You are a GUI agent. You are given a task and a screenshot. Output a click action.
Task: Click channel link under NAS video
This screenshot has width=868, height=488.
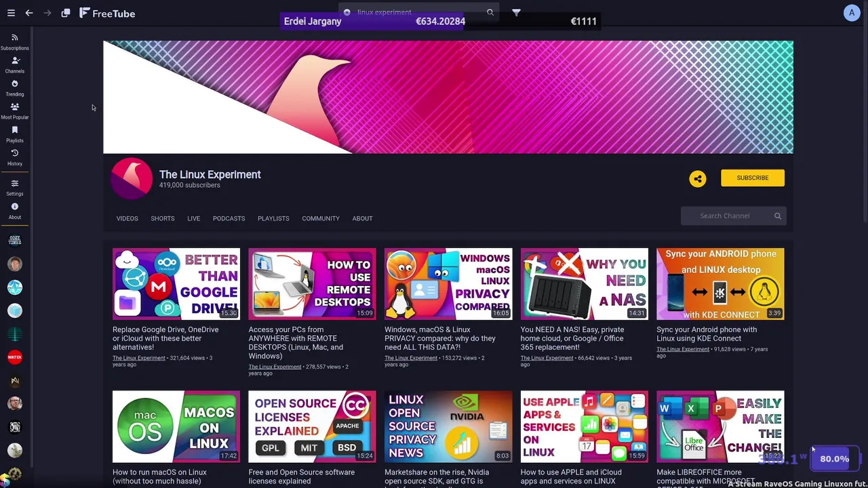pyautogui.click(x=547, y=358)
